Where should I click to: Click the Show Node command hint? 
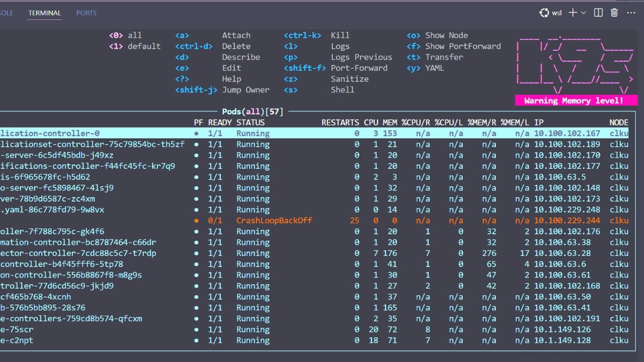[x=446, y=35]
